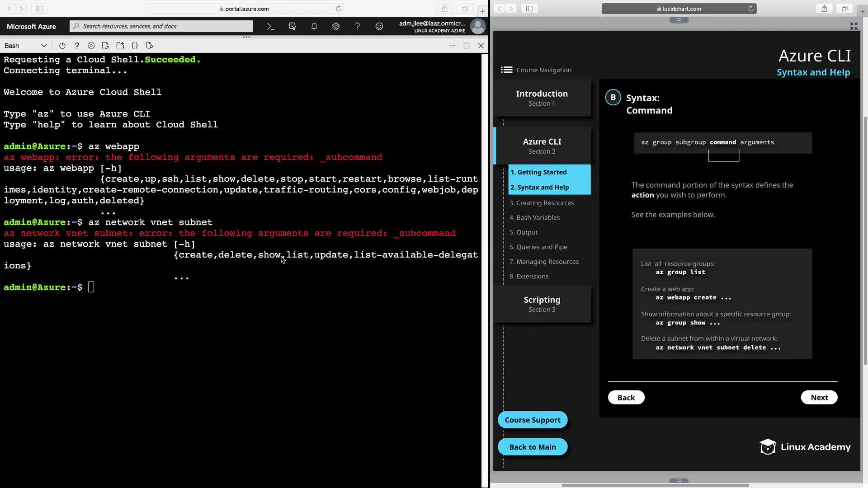
Task: Click the Azure search resources field
Action: tap(161, 26)
